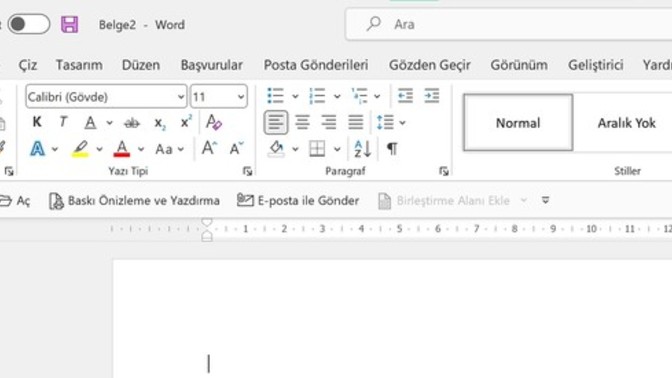Toggle the AutoSave switch
This screenshot has height=378, width=672.
[x=28, y=24]
